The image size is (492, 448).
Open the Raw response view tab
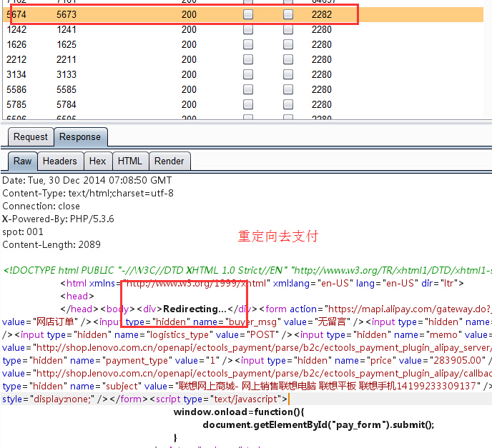23,161
